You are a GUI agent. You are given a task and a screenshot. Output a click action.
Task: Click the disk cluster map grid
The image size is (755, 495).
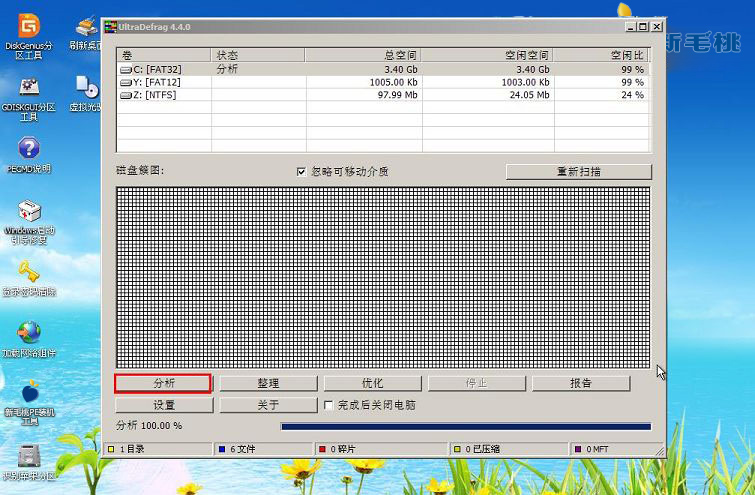(383, 278)
